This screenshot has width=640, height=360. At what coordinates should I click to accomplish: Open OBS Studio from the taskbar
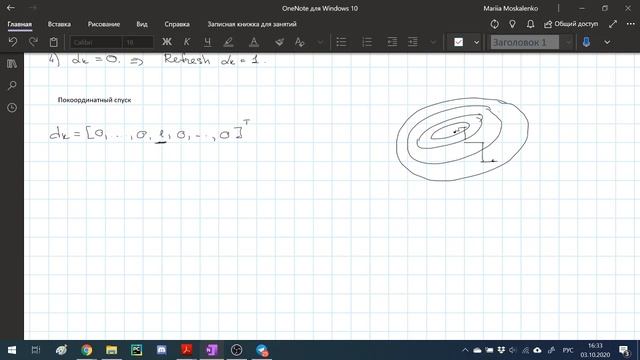[237, 350]
